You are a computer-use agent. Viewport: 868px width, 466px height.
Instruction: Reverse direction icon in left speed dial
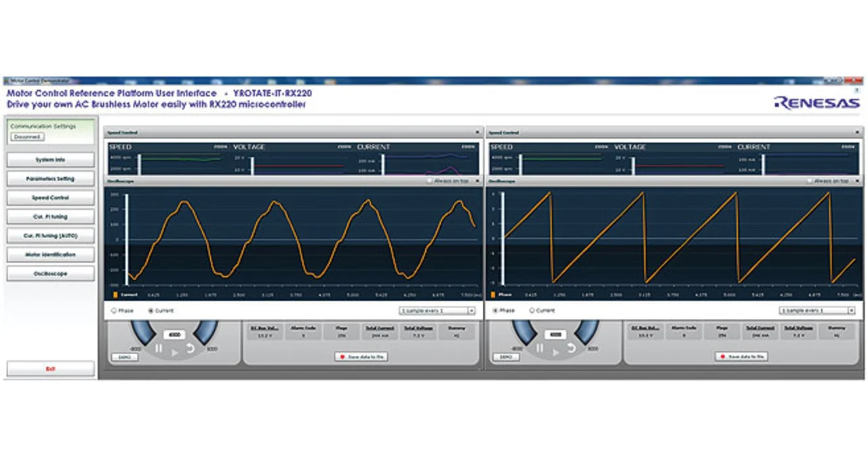(x=191, y=349)
